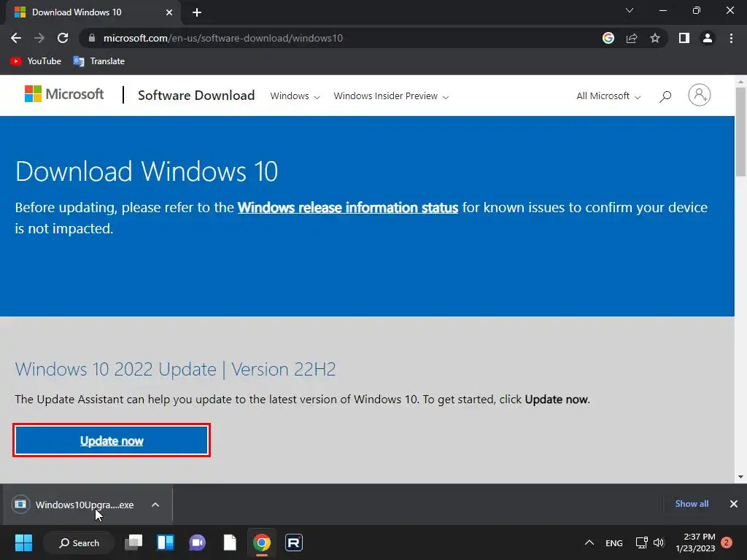This screenshot has width=747, height=560.
Task: Open the R app on taskbar
Action: coord(294,542)
